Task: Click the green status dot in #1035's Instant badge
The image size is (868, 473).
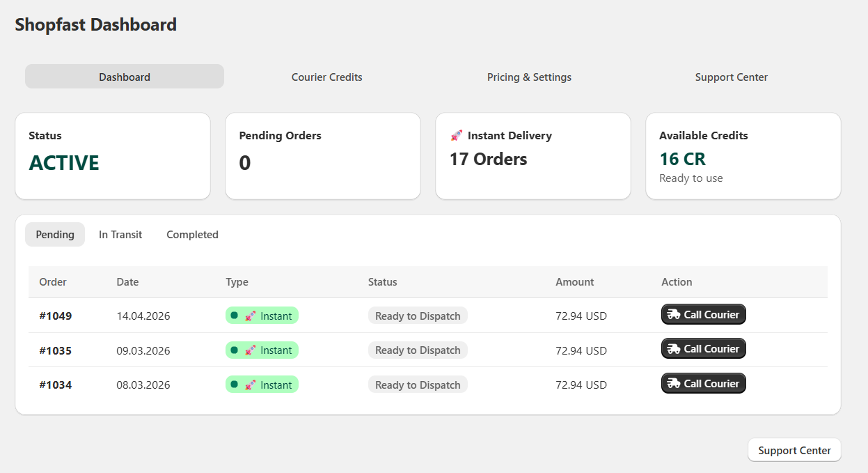Action: [235, 350]
